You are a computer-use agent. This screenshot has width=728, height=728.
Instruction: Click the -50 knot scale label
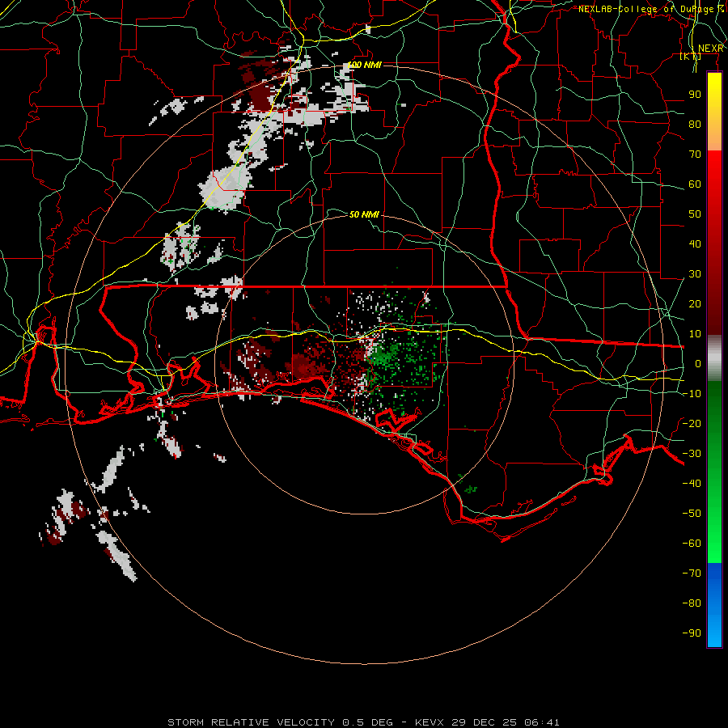click(x=692, y=514)
